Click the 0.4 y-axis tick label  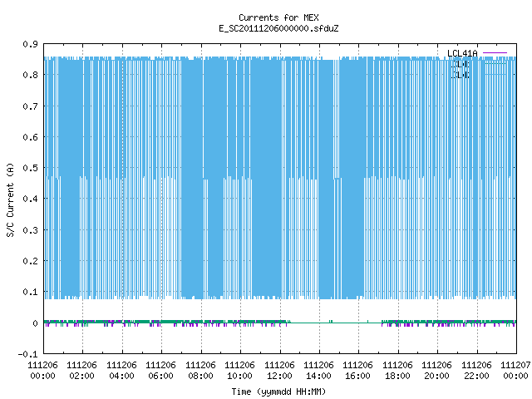point(30,199)
